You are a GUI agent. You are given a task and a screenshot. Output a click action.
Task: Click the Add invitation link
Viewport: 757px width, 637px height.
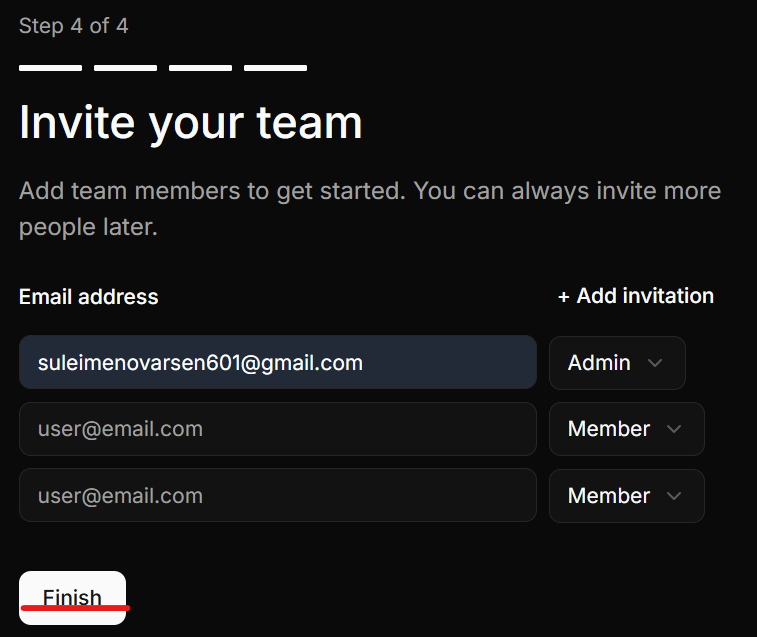(x=645, y=296)
